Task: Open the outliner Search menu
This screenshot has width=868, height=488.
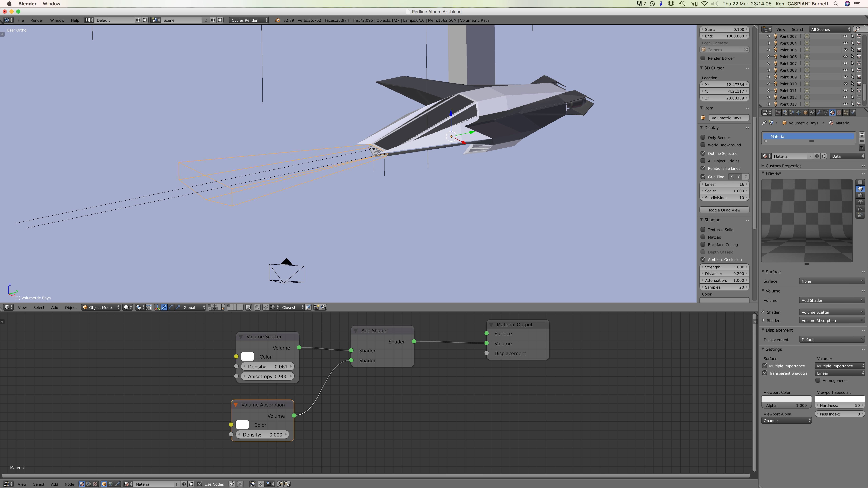Action: coord(798,29)
